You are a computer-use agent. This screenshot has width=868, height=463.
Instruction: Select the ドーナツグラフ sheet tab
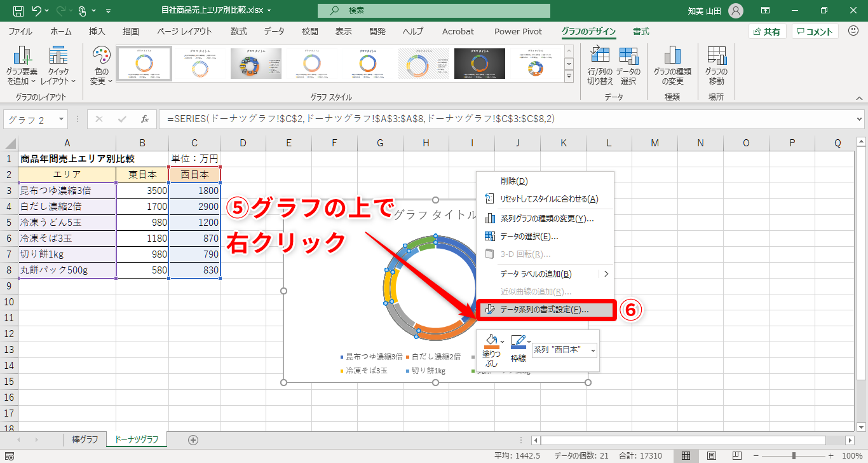click(x=136, y=439)
